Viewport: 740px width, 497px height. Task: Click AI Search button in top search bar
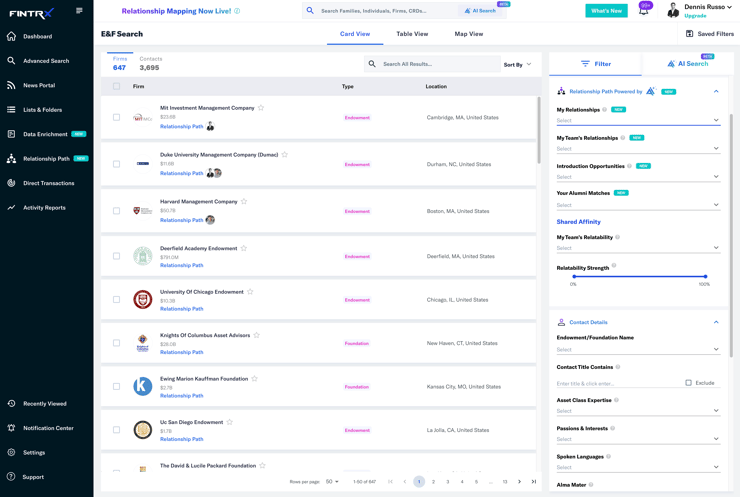480,10
